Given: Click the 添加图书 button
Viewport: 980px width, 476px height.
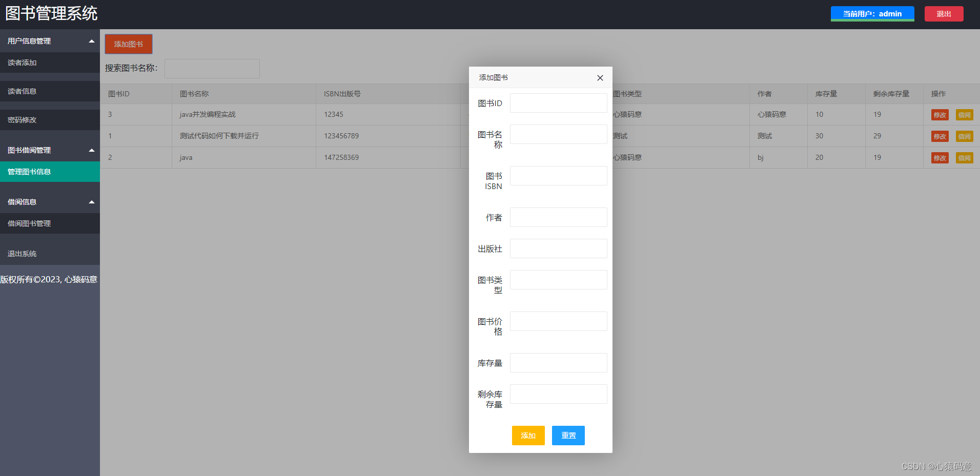Looking at the screenshot, I should click(x=129, y=44).
